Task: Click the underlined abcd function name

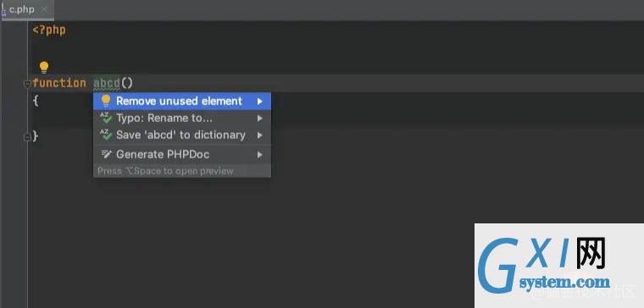Action: coord(107,83)
